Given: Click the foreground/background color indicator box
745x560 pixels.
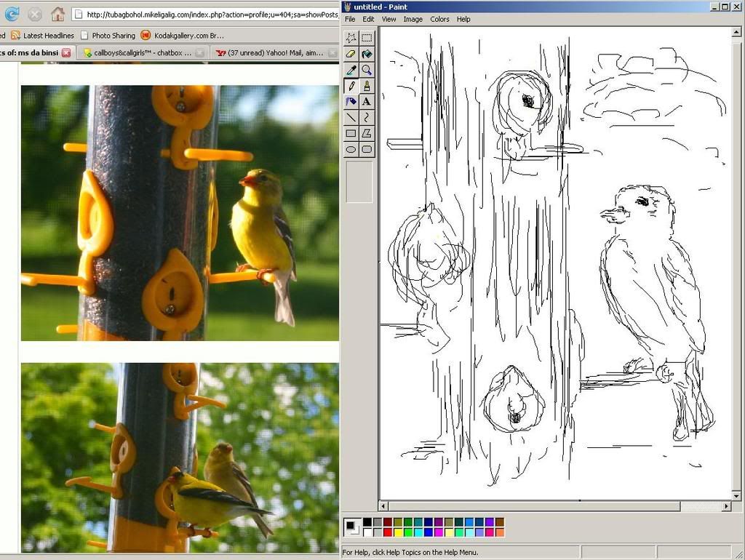Looking at the screenshot, I should pyautogui.click(x=352, y=527).
